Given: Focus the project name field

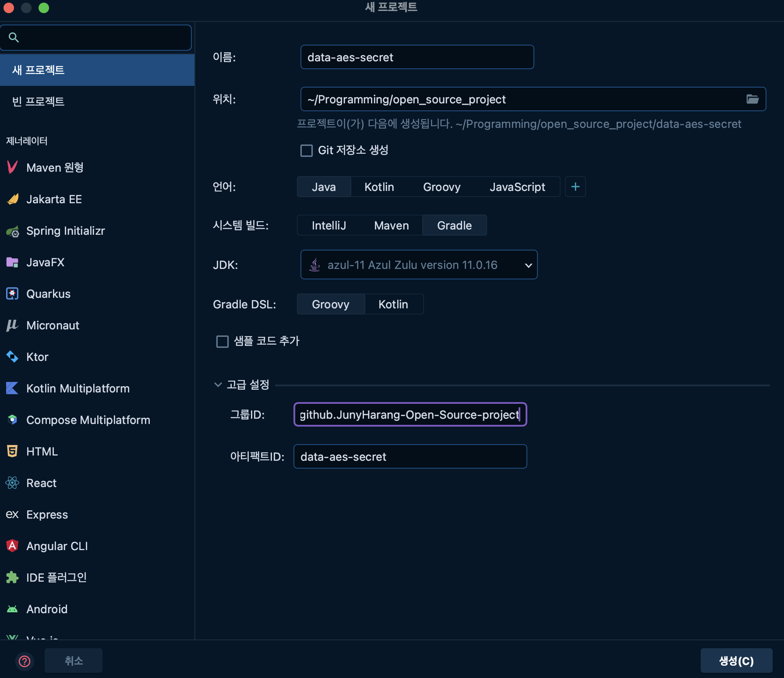Looking at the screenshot, I should pos(417,57).
